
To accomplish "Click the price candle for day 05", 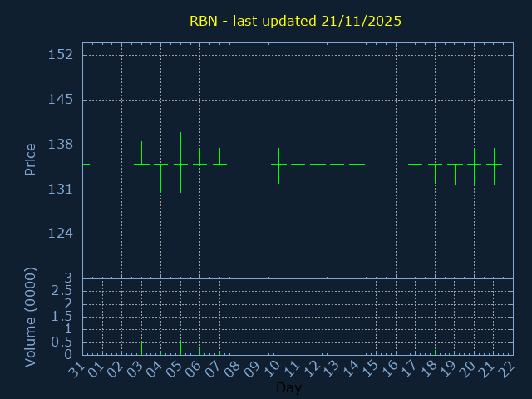I will (x=180, y=164).
